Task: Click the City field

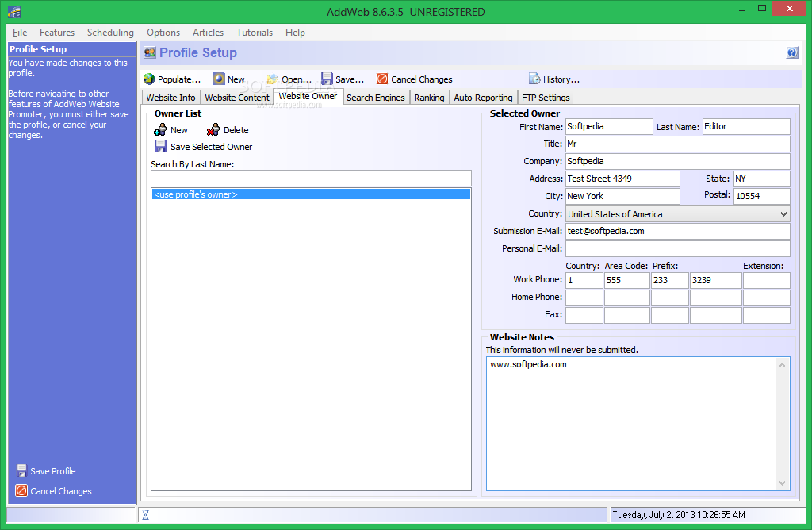Action: pos(622,196)
